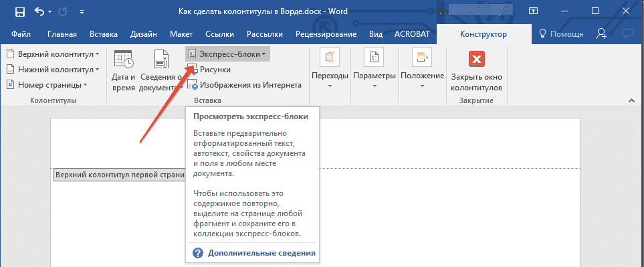
Task: Open Сведения о документе menu
Action: tap(160, 71)
